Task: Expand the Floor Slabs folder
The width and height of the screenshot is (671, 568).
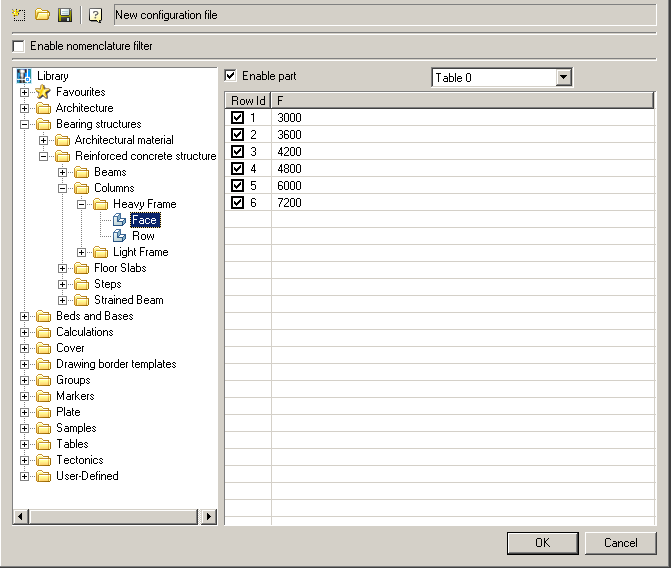Action: pos(63,268)
